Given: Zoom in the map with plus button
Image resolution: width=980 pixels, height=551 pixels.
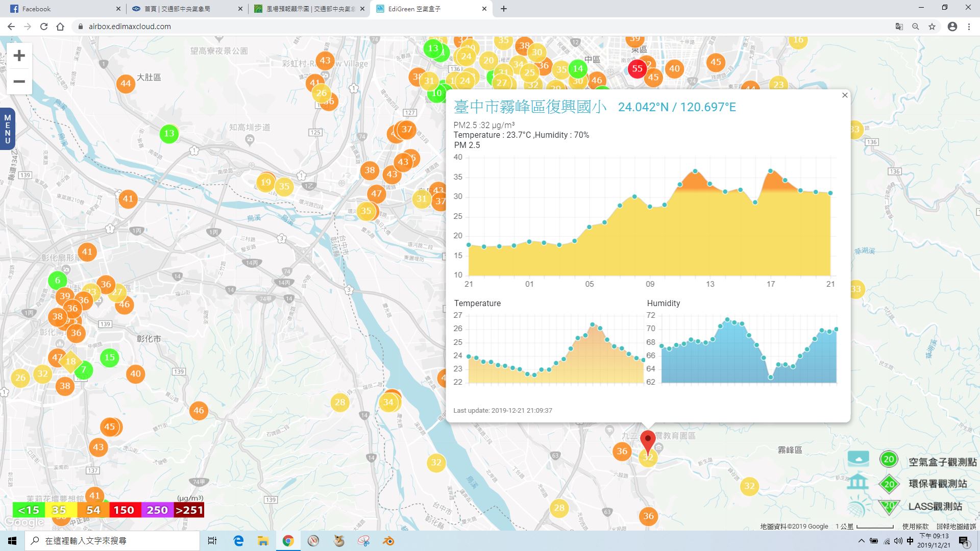Looking at the screenshot, I should click(x=19, y=56).
